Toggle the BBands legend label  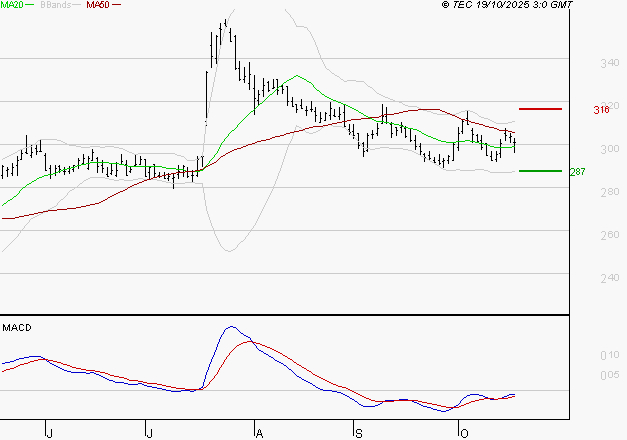tap(54, 5)
